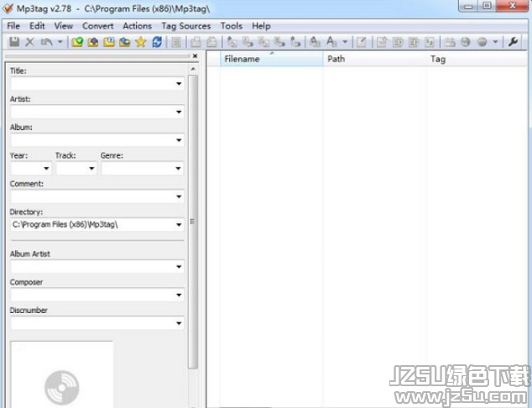
Task: Expand the Track dropdown
Action: (x=91, y=168)
